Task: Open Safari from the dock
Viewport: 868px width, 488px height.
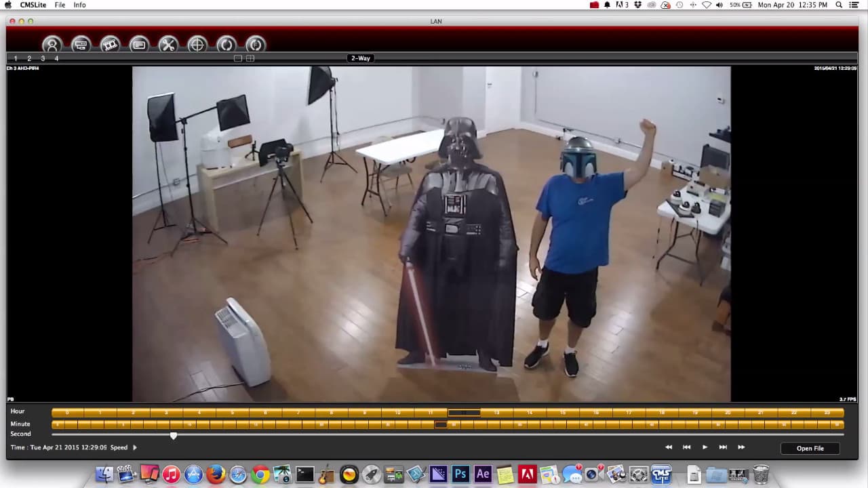Action: pos(238,474)
